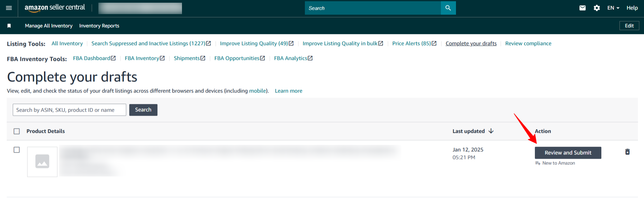Image resolution: width=644 pixels, height=198 pixels.
Task: Open Shipments link
Action: (x=189, y=58)
